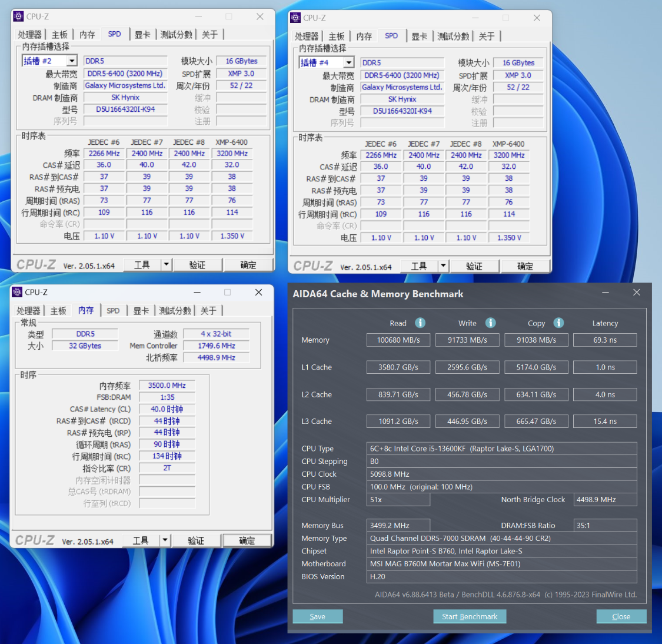This screenshot has height=644, width=662.
Task: Click the CPU Multiplier value 51x
Action: click(x=398, y=500)
